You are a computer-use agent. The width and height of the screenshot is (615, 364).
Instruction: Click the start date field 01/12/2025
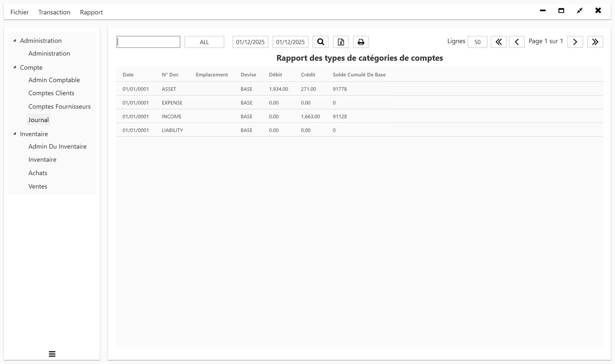[x=250, y=42]
